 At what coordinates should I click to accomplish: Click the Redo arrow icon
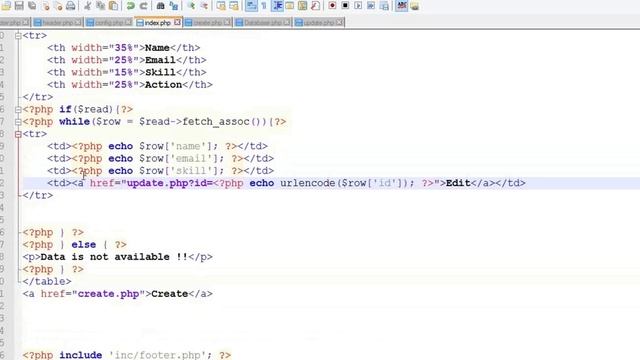144,6
